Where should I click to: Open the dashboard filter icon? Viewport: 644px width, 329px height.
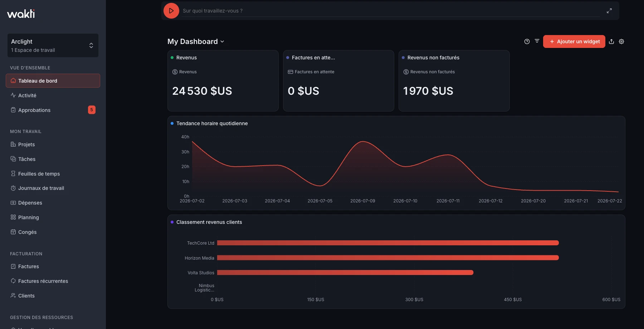(x=537, y=41)
